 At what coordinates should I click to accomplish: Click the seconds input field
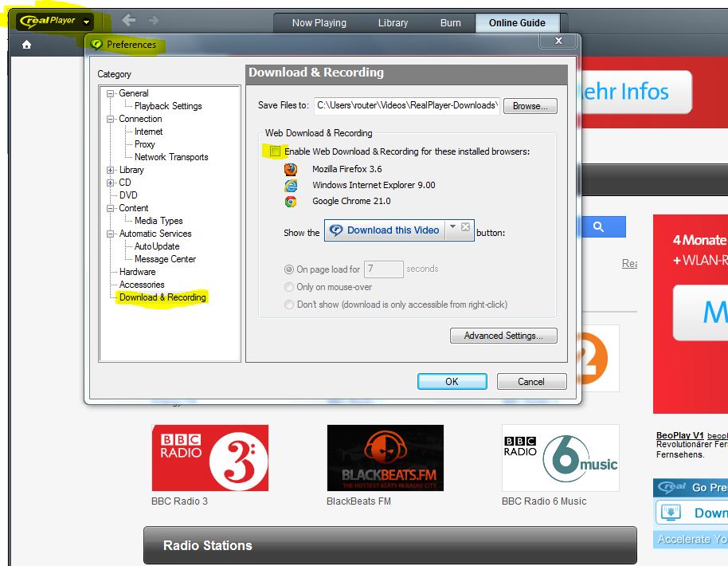click(x=383, y=269)
